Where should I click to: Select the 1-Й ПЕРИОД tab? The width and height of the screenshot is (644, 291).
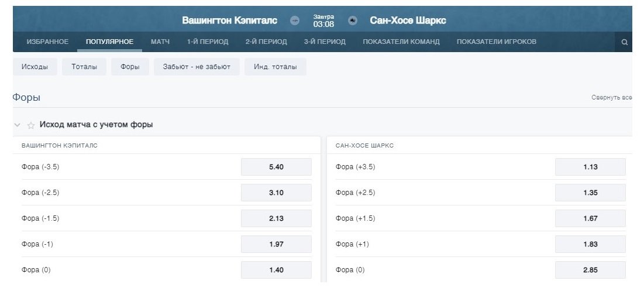click(208, 42)
